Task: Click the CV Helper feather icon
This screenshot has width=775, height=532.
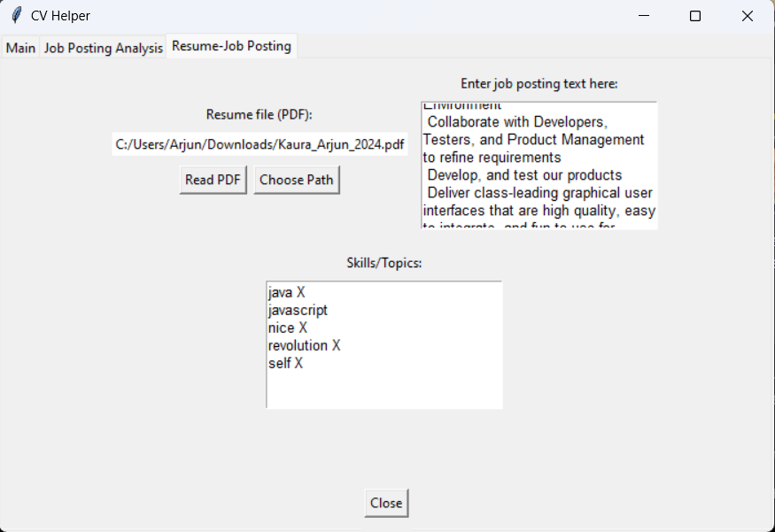Action: [x=15, y=16]
